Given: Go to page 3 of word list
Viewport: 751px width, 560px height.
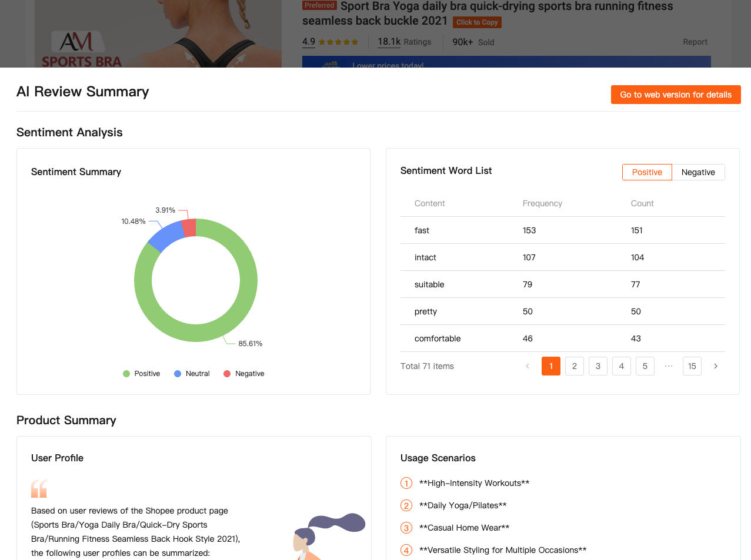Looking at the screenshot, I should coord(598,366).
